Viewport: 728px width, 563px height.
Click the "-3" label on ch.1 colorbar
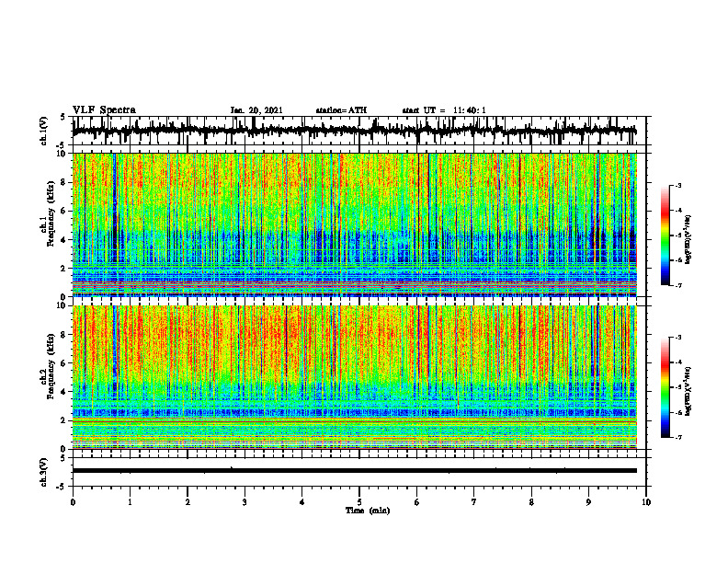pyautogui.click(x=678, y=185)
